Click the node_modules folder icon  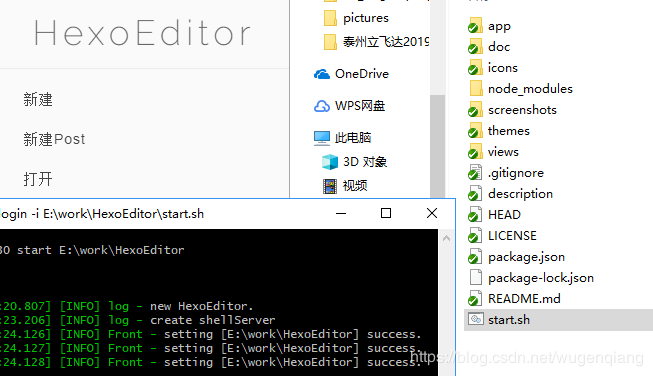point(475,89)
